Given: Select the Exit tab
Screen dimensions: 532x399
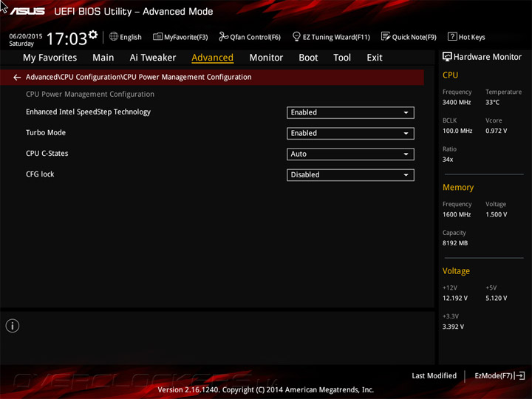Looking at the screenshot, I should pos(375,58).
